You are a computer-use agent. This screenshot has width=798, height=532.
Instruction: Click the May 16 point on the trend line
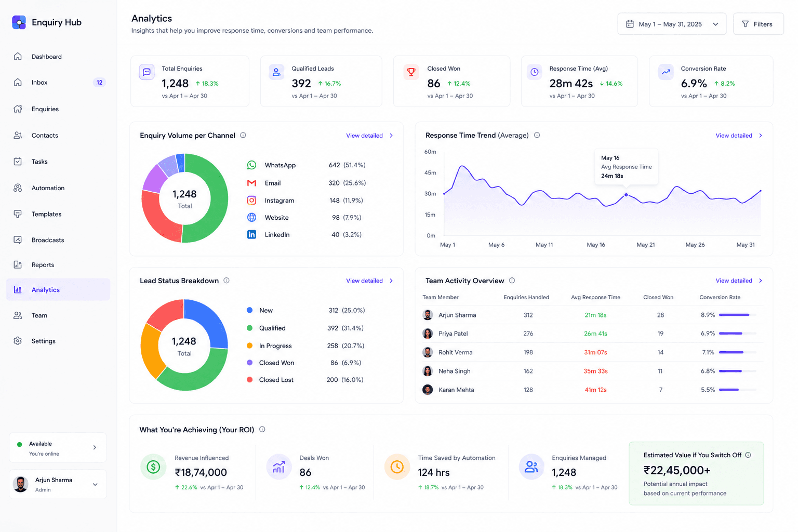[x=626, y=195]
